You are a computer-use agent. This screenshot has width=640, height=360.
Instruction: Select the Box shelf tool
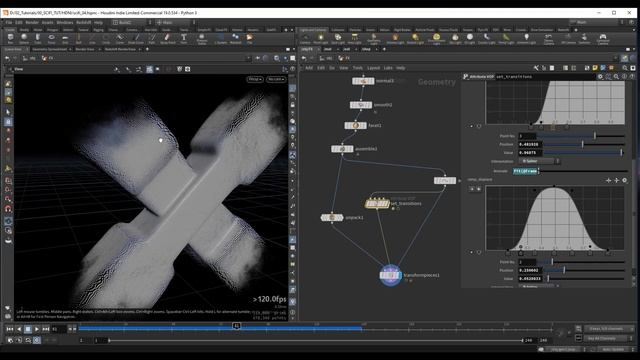tap(10, 39)
